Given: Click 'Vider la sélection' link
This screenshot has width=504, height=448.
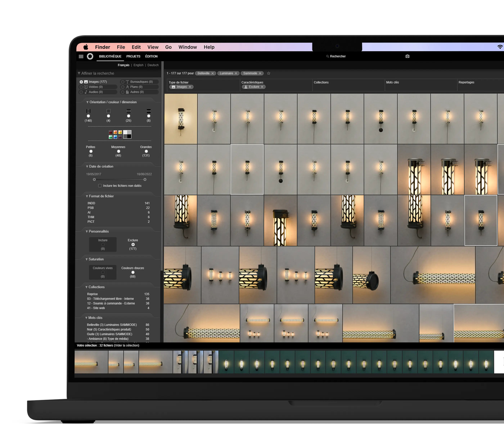Looking at the screenshot, I should 126,345.
